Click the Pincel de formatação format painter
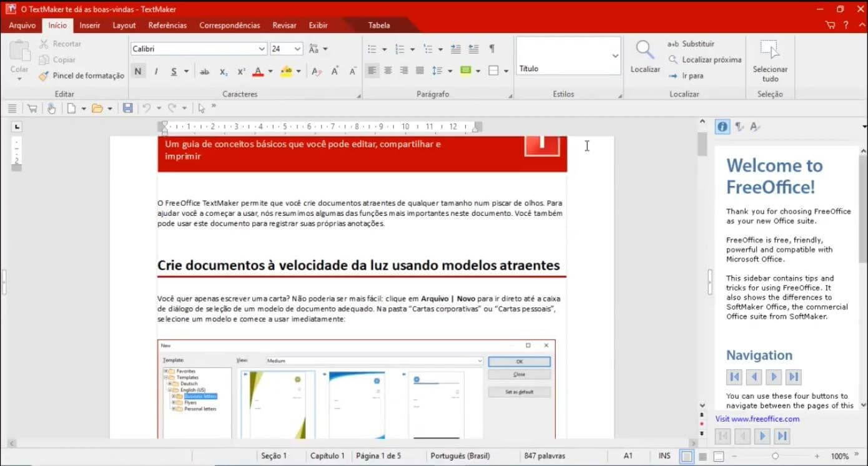 click(82, 75)
